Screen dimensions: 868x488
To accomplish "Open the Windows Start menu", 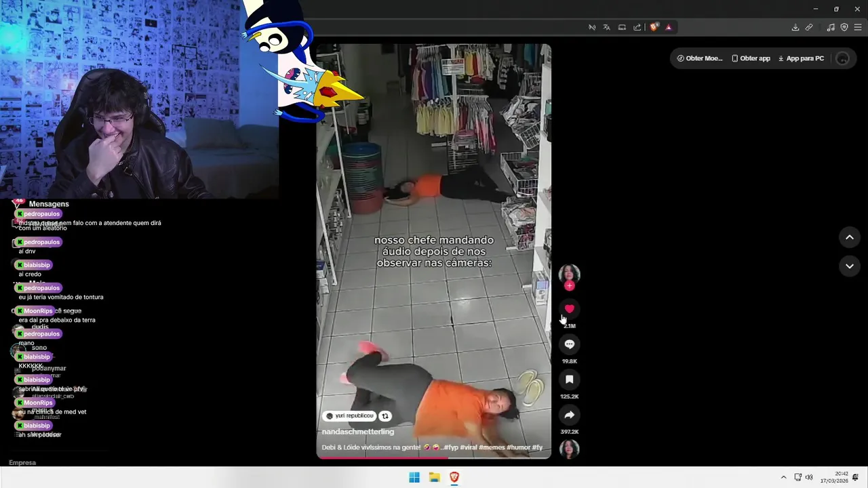I will click(414, 477).
